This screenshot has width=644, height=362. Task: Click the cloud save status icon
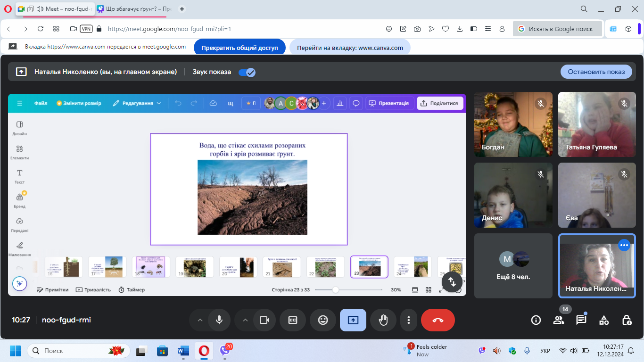213,103
